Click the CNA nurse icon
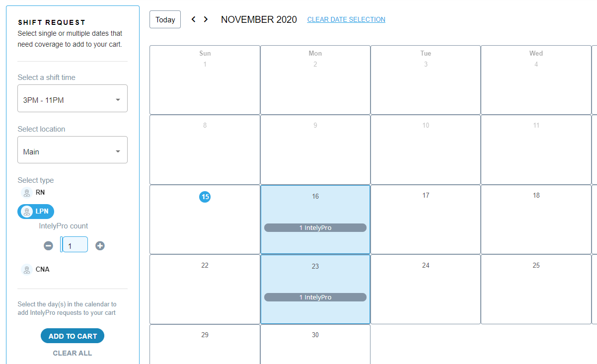The height and width of the screenshot is (364, 597). 27,270
